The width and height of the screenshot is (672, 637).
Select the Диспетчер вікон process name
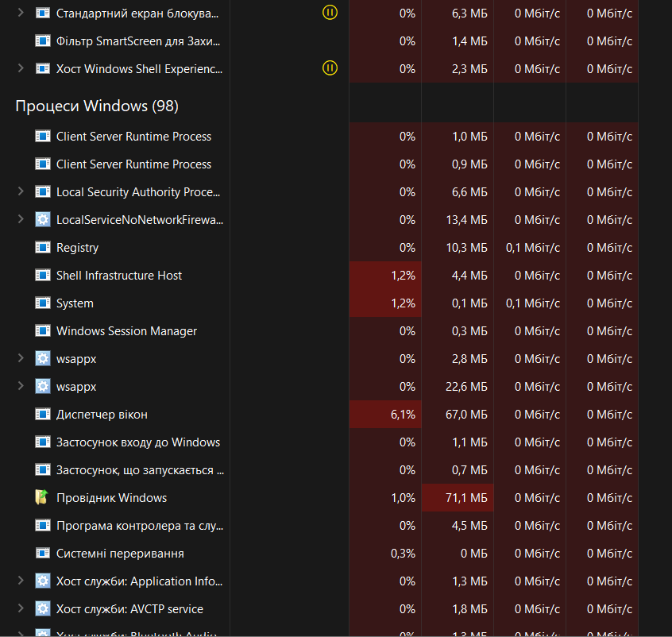(x=102, y=415)
